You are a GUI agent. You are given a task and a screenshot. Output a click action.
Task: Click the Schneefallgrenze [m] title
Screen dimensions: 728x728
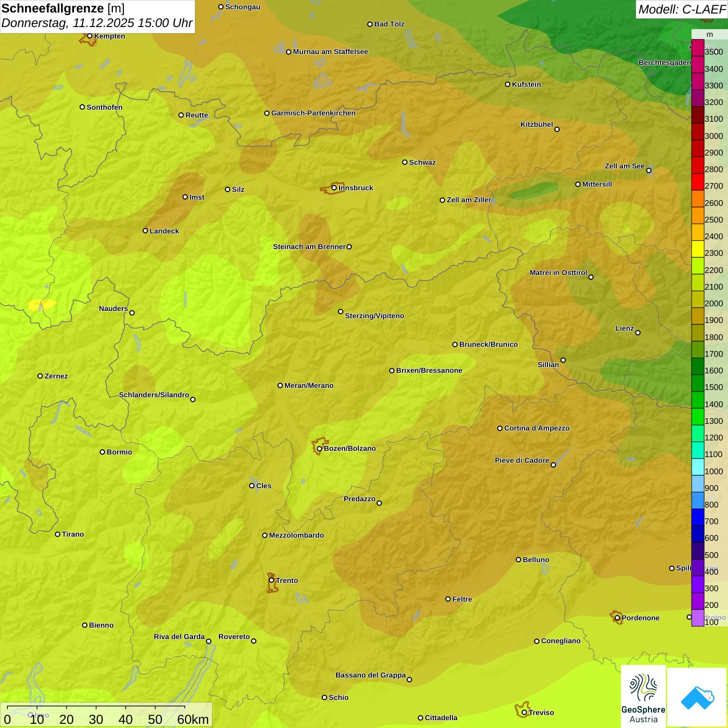tap(63, 8)
